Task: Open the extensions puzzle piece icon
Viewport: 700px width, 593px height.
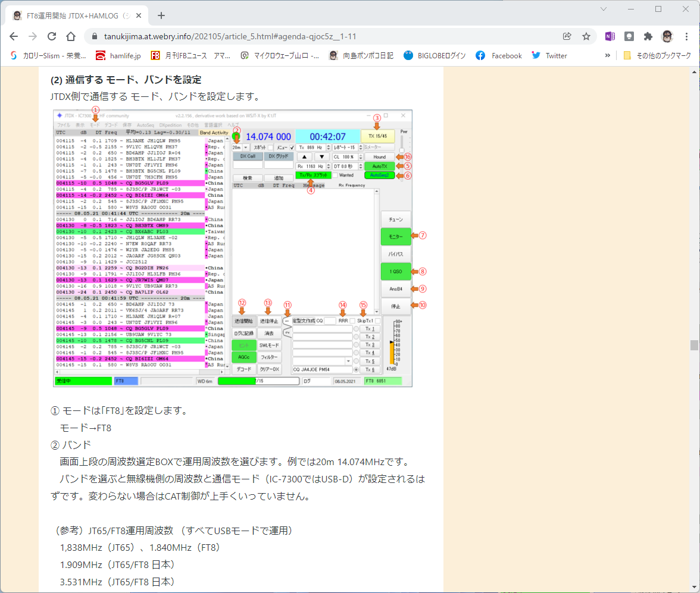Action: point(648,37)
